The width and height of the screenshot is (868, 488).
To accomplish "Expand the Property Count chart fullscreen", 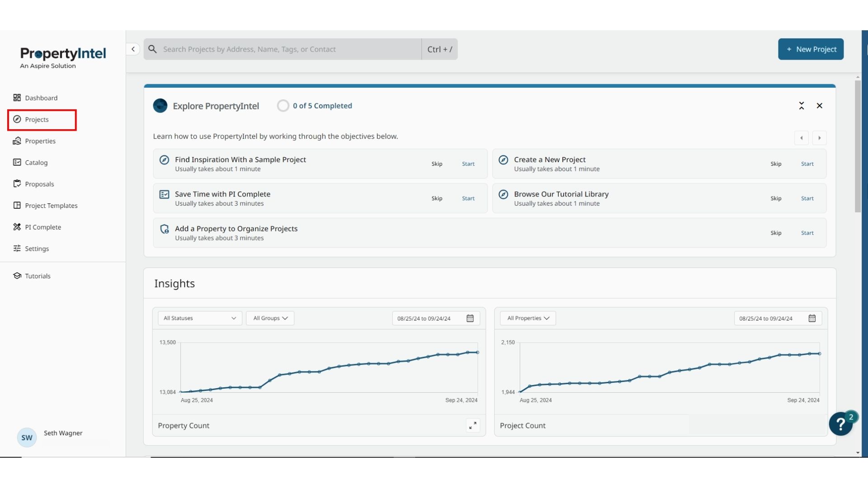I will 473,425.
